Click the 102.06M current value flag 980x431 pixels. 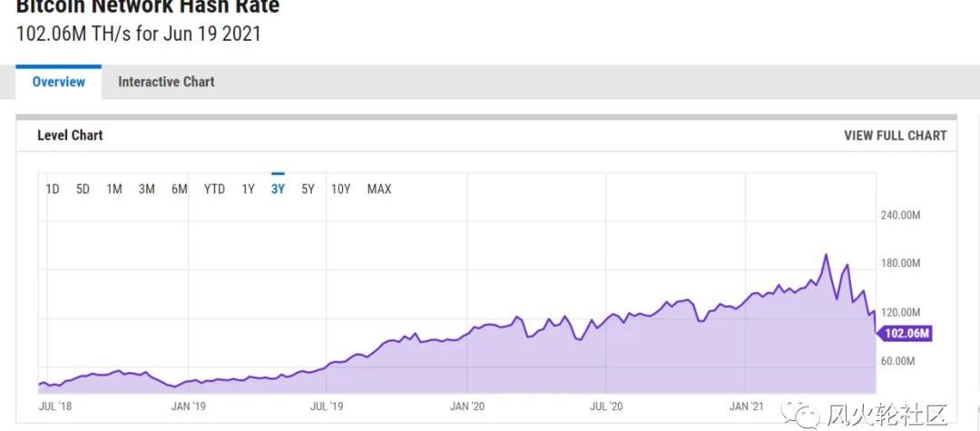(x=906, y=333)
